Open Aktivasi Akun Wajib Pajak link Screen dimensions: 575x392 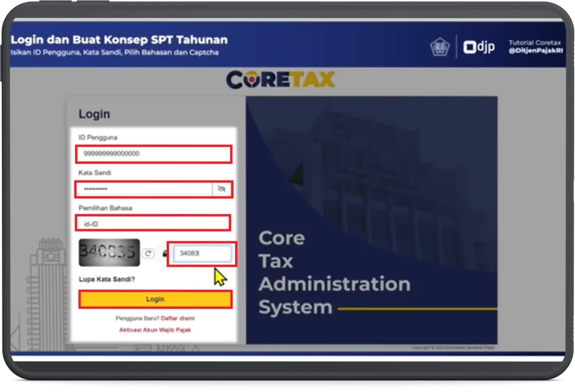[155, 330]
